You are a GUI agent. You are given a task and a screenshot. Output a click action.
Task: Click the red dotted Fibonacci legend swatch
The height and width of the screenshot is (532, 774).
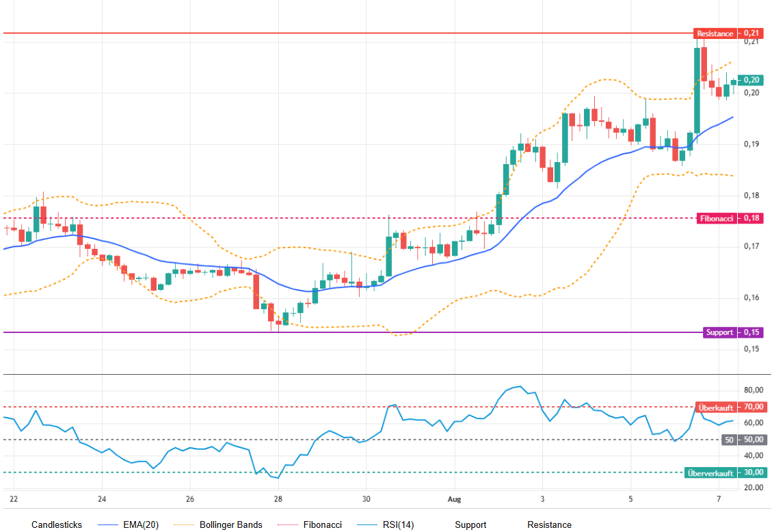point(288,525)
